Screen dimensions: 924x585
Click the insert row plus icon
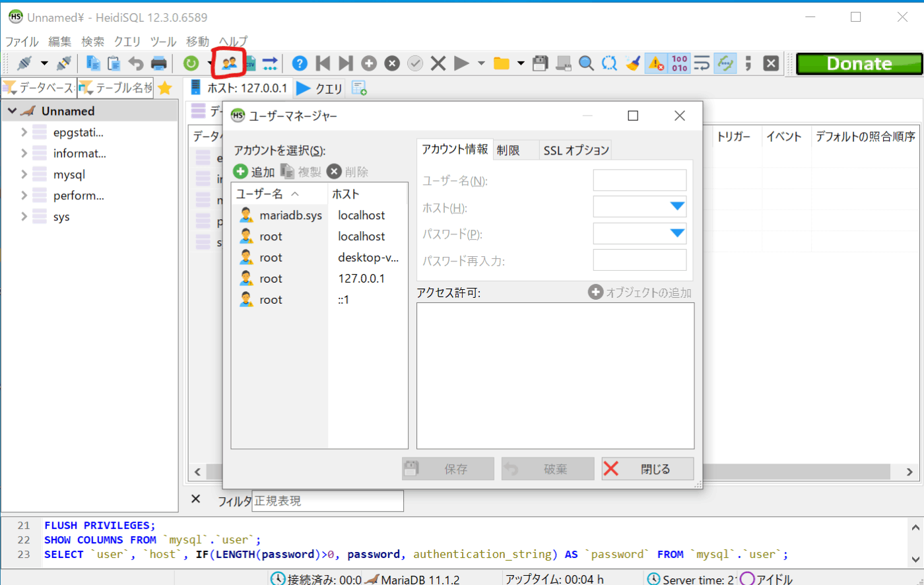pyautogui.click(x=369, y=63)
